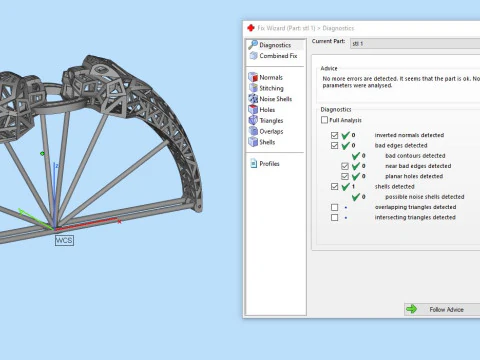
Task: Toggle inverted normals detected checkbox
Action: (334, 135)
